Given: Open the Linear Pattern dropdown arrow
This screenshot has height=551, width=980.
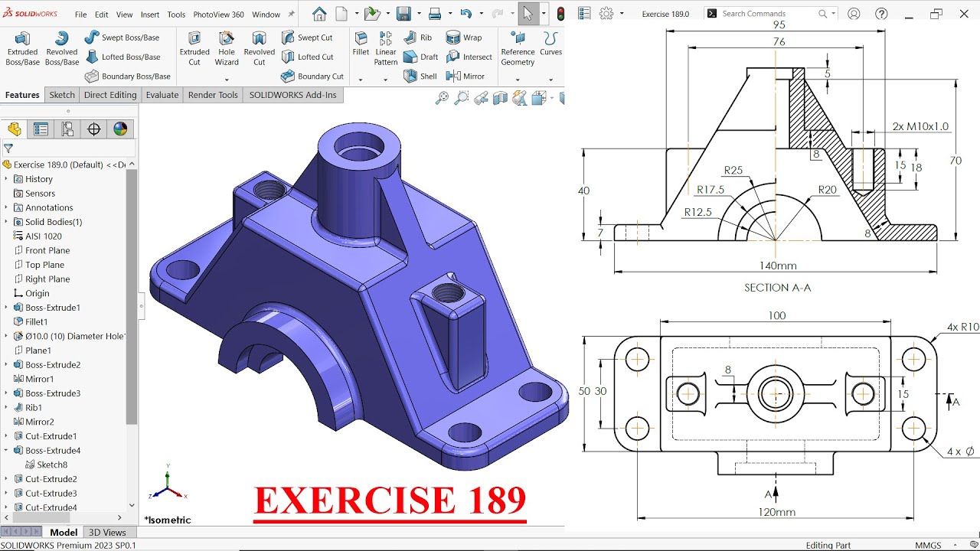Looking at the screenshot, I should click(385, 80).
